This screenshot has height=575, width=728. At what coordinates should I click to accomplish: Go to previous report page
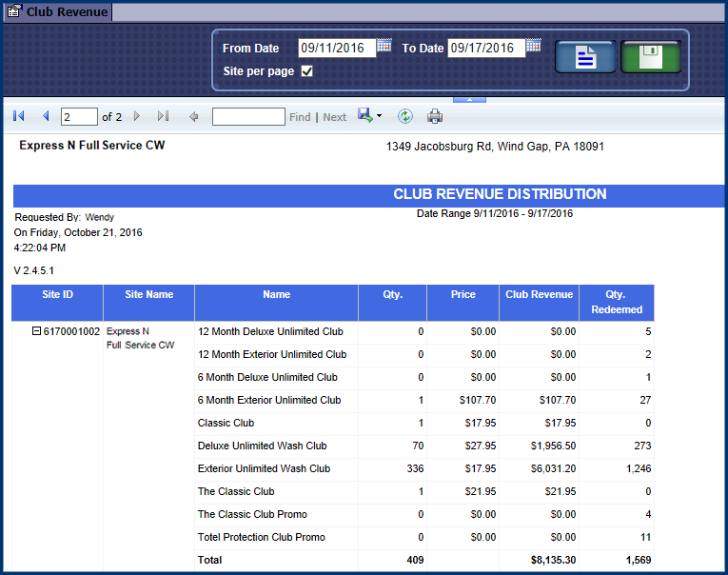pos(45,116)
